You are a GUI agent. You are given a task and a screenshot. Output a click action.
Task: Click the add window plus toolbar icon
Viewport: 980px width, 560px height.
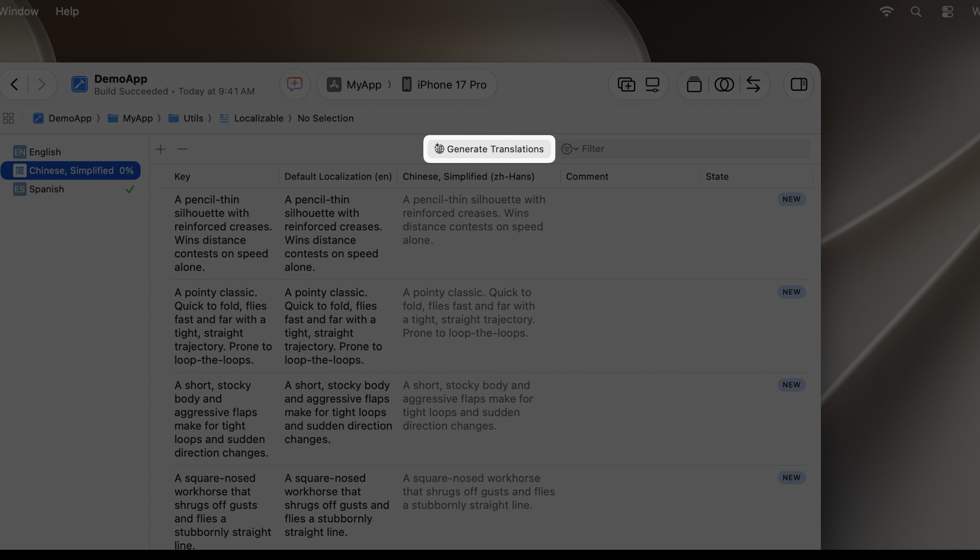click(626, 84)
